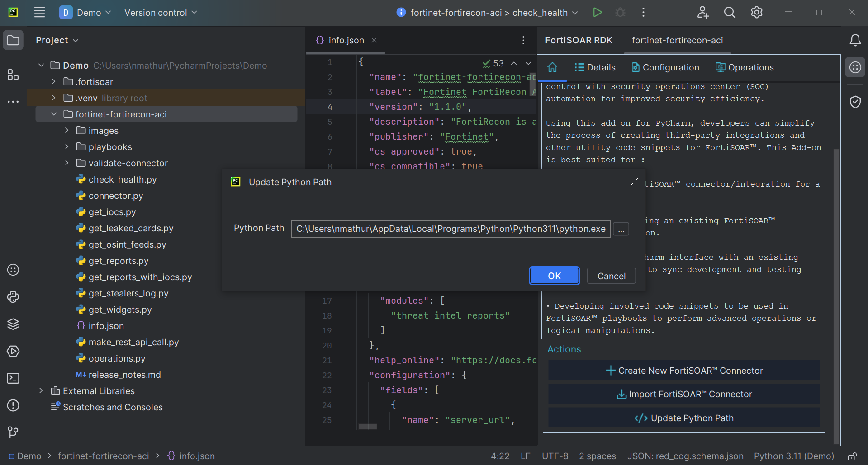Toggle read-only lock in the status bar

pos(852,456)
